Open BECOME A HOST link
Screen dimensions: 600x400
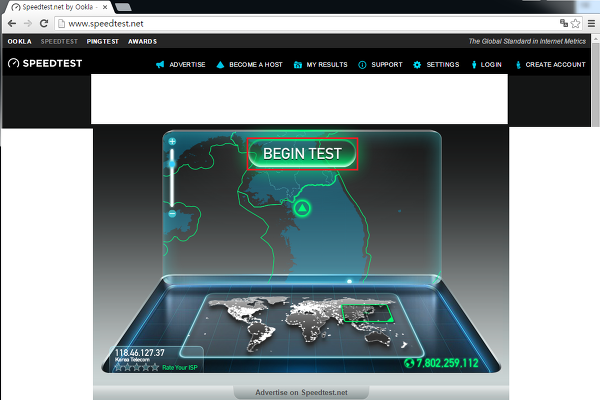[256, 65]
